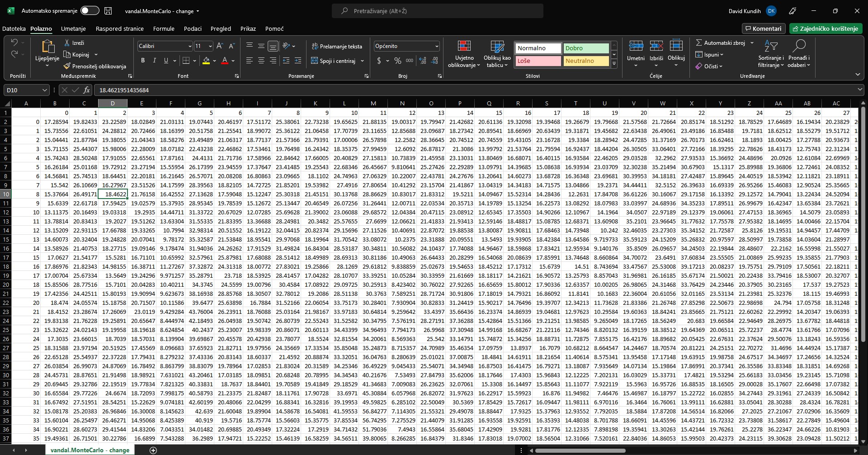The image size is (868, 455).
Task: Click the undo (Poništi) arrow icon
Action: click(14, 43)
